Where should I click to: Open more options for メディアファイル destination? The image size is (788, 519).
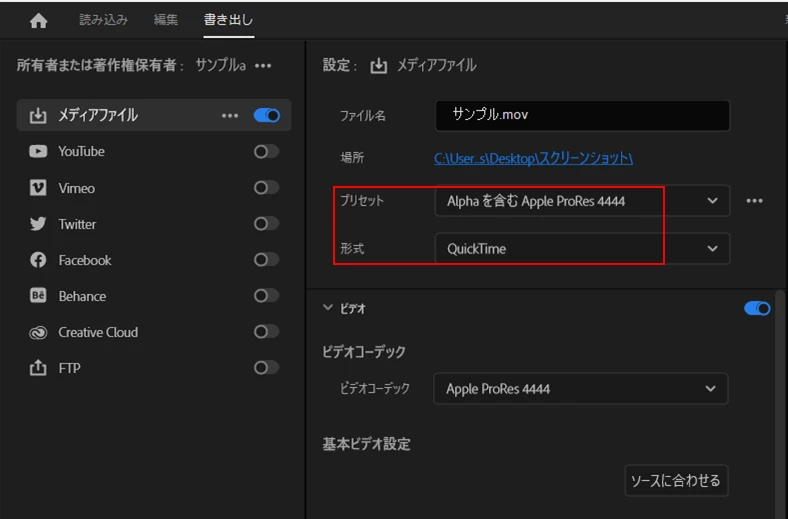(230, 116)
